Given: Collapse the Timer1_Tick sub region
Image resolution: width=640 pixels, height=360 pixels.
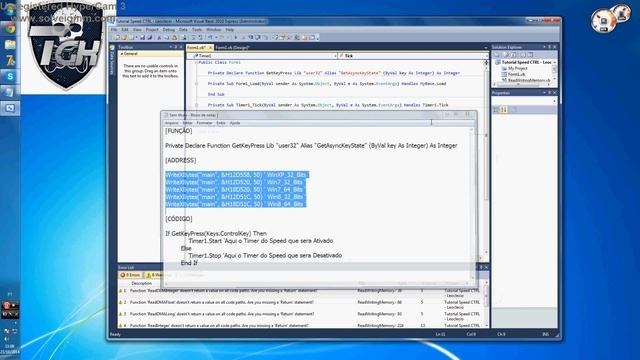Looking at the screenshot, I should pos(196,105).
